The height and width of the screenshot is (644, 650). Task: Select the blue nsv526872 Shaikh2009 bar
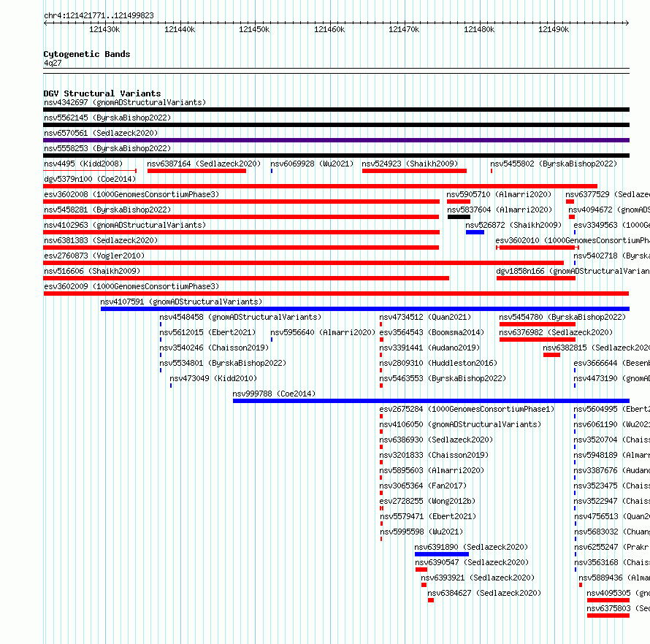tap(475, 232)
